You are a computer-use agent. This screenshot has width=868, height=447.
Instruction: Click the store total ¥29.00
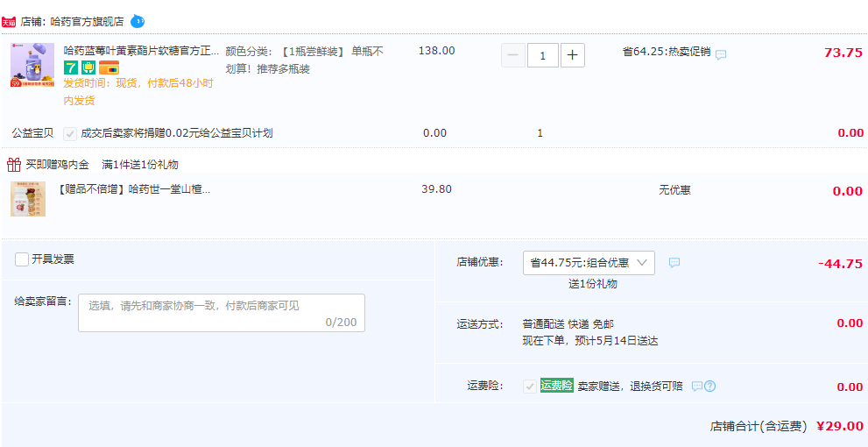tap(840, 426)
